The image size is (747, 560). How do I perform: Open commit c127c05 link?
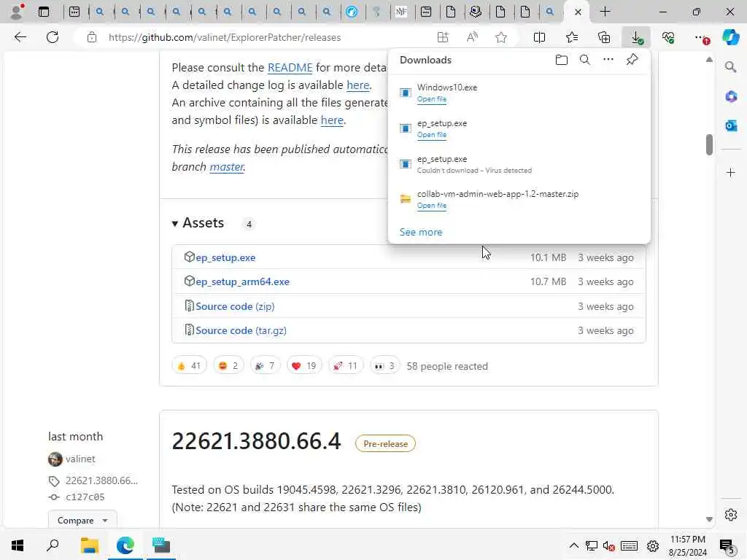coord(85,497)
